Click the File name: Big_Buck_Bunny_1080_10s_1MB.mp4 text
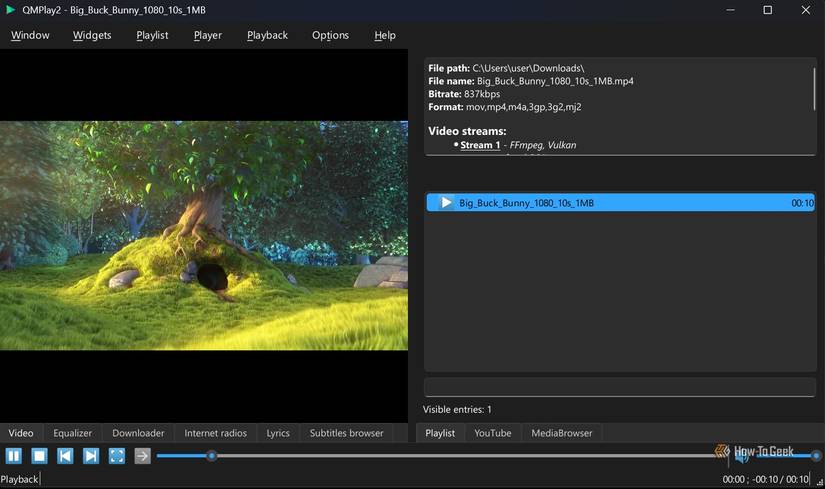 531,81
